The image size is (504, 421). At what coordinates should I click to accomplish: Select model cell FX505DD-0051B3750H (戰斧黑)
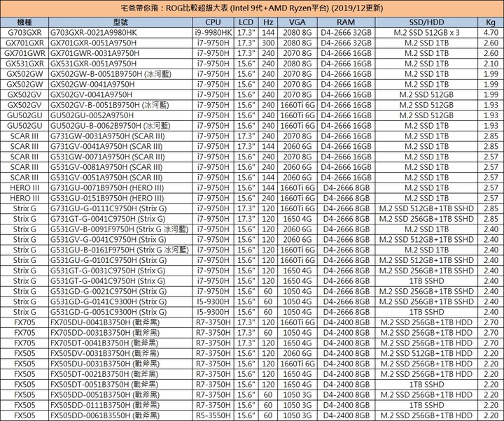coord(120,394)
